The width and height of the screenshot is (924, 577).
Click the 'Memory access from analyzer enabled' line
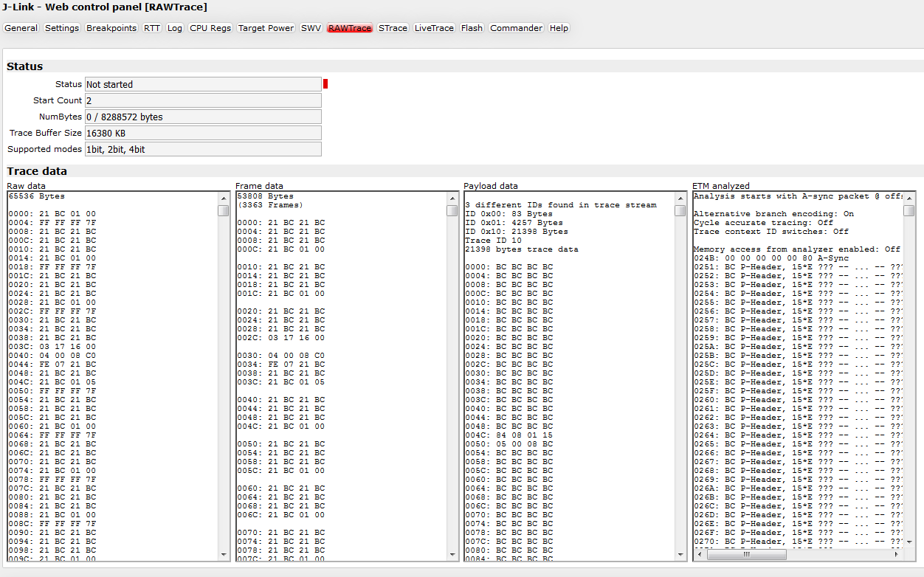click(797, 249)
